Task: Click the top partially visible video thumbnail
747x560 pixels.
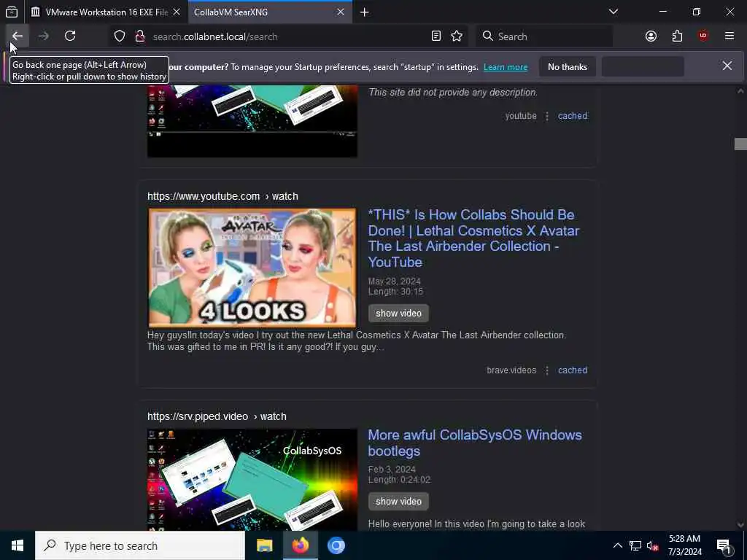Action: point(252,122)
